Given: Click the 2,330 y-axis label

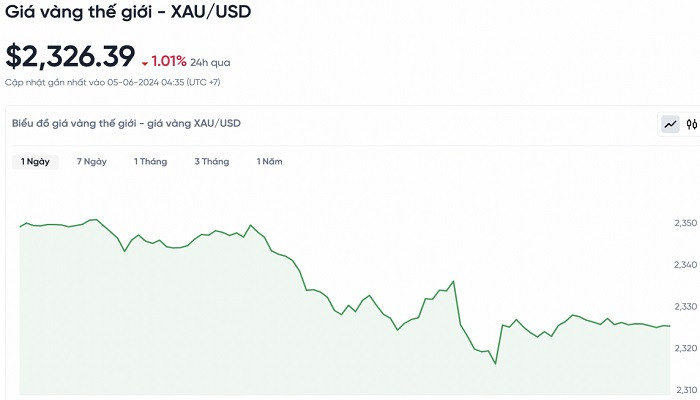Looking at the screenshot, I should [685, 306].
